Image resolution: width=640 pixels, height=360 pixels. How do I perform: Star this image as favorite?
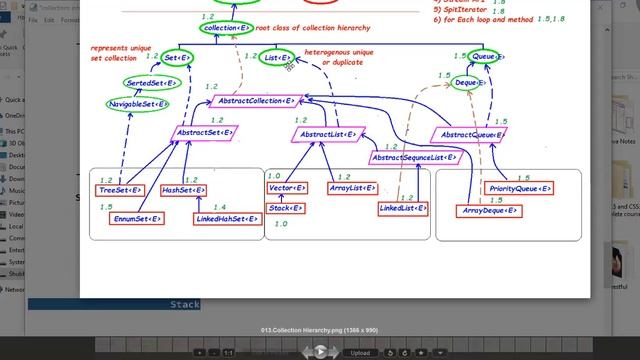tap(421, 353)
